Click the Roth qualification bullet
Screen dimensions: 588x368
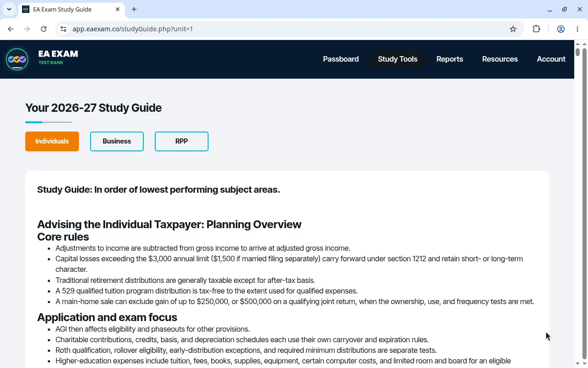point(246,351)
